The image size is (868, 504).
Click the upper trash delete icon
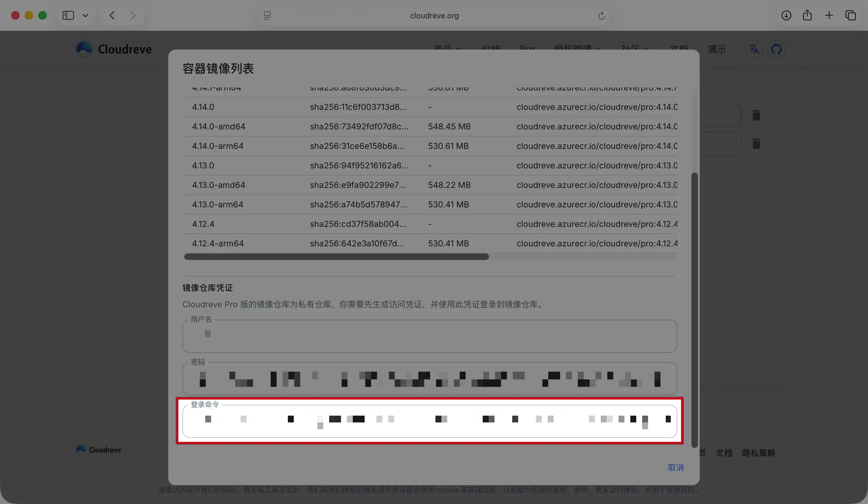756,115
